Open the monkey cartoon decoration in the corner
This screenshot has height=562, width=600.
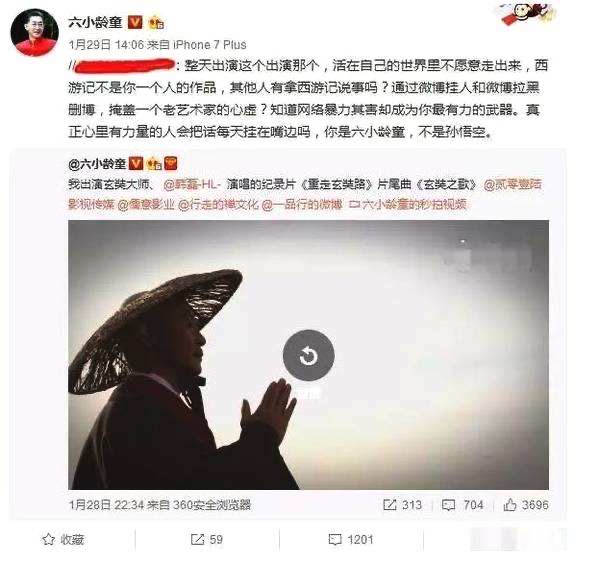pyautogui.click(x=529, y=14)
